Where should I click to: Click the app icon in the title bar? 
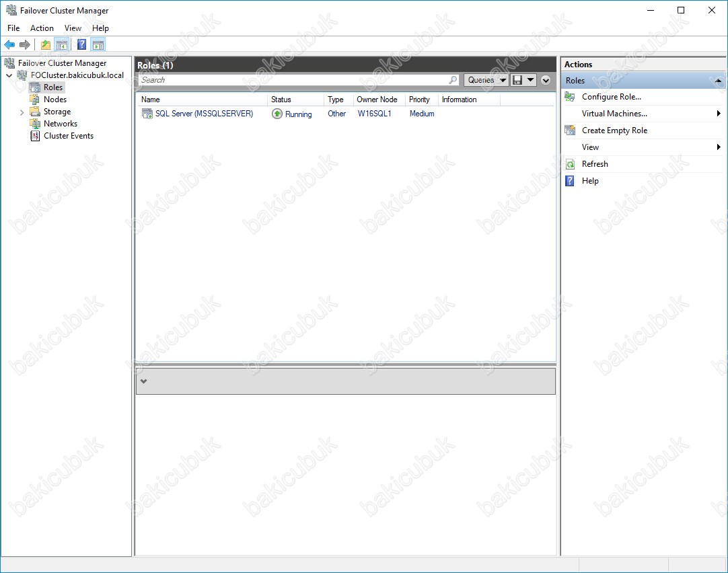11,10
